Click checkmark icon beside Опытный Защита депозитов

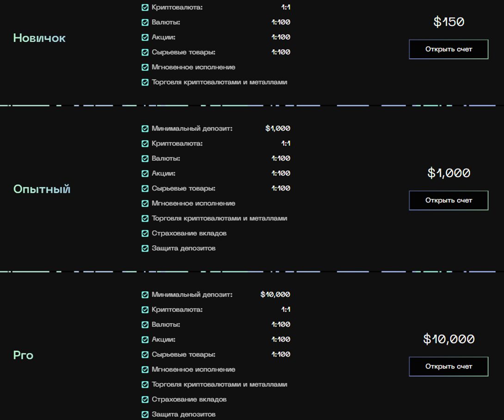(145, 248)
